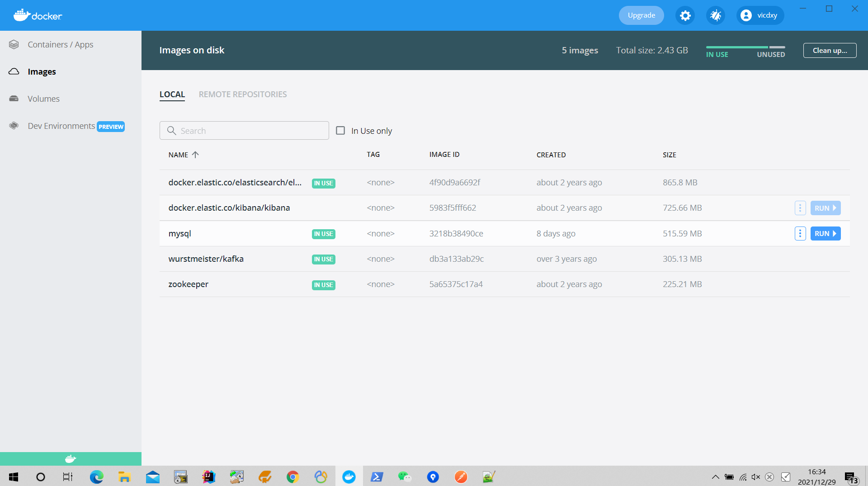Open Containers / Apps in sidebar
Screen dimensions: 868x486
pyautogui.click(x=60, y=44)
